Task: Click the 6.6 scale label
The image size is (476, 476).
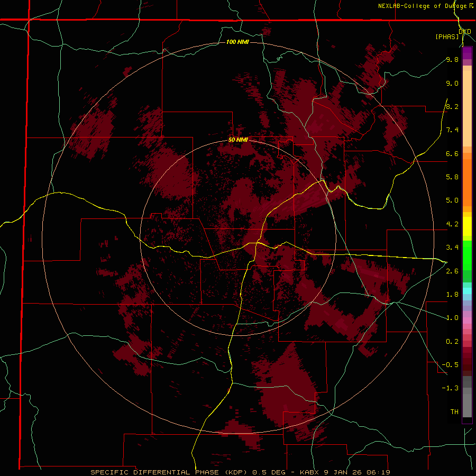Action: tap(452, 153)
